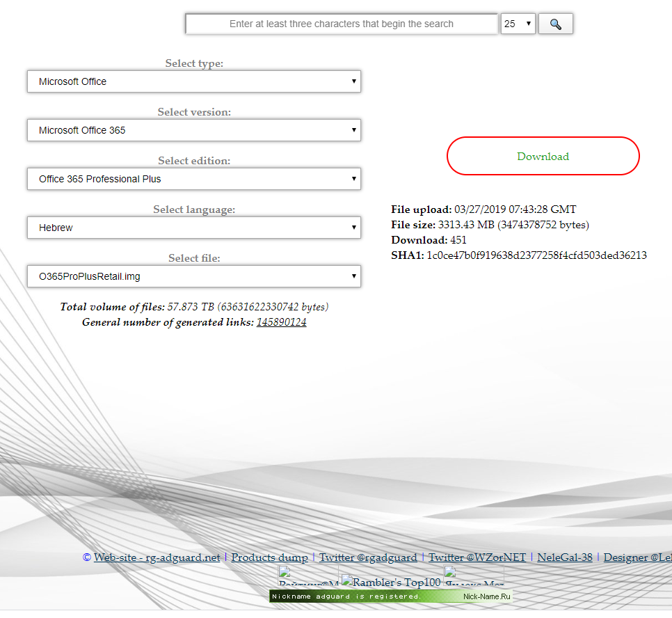
Task: Open the Designer footer link
Action: 638,557
